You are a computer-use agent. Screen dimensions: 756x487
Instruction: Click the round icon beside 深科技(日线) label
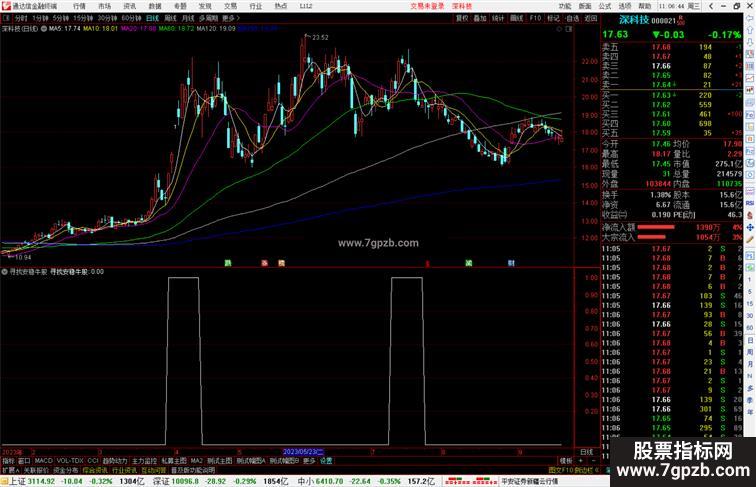pyautogui.click(x=44, y=29)
